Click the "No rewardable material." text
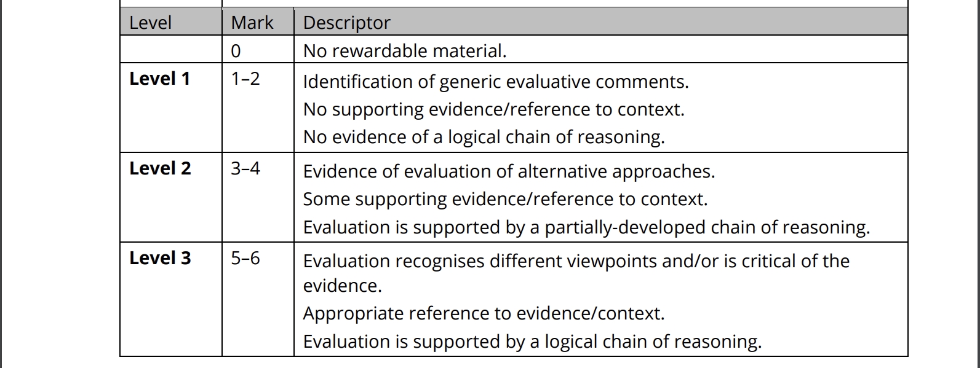This screenshot has width=980, height=368. (405, 51)
